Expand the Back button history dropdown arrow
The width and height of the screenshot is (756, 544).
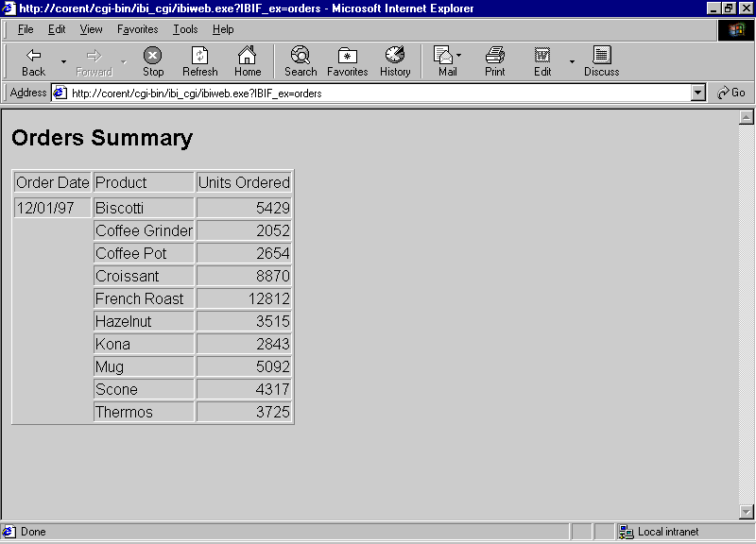63,61
